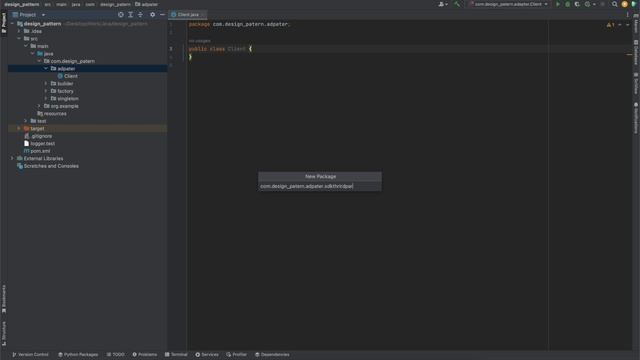
Task: Open the Project view selector dropdown arrow
Action: (x=43, y=15)
